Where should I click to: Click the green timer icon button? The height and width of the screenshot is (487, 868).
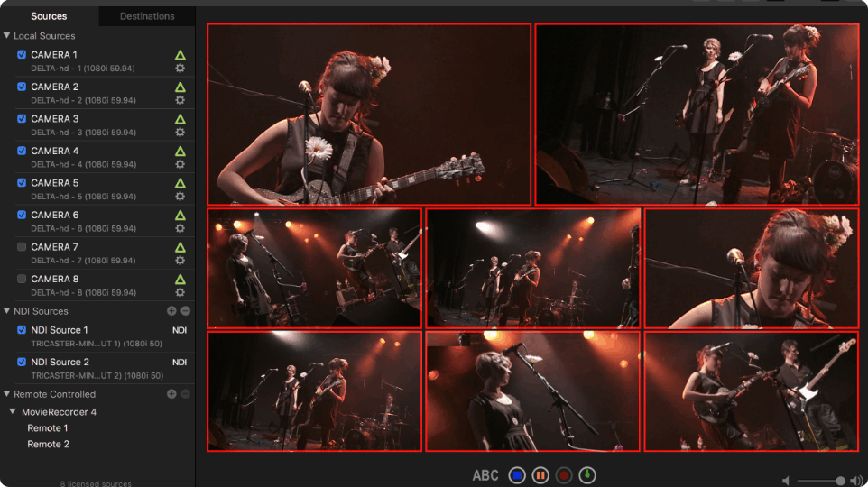[x=587, y=475]
